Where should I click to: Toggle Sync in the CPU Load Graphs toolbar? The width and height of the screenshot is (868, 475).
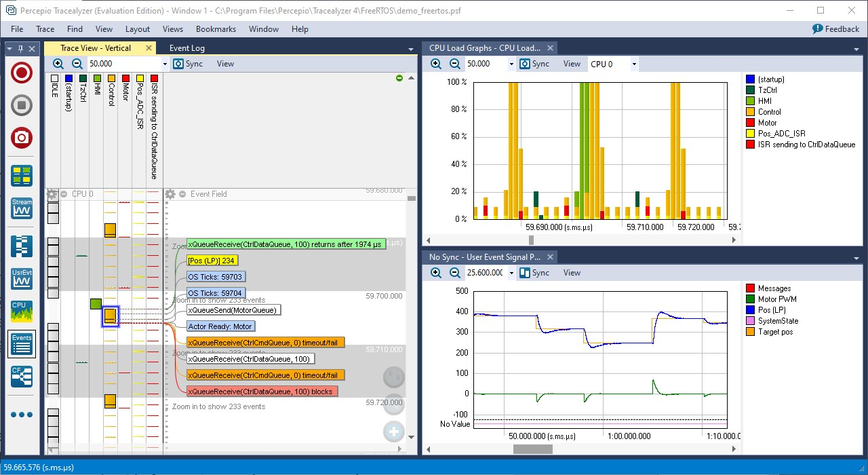point(534,64)
